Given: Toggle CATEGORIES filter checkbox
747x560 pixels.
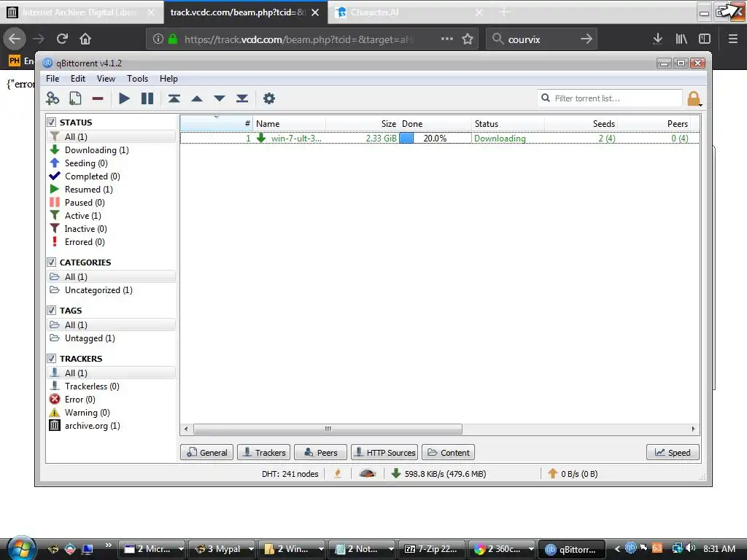Looking at the screenshot, I should pos(52,262).
